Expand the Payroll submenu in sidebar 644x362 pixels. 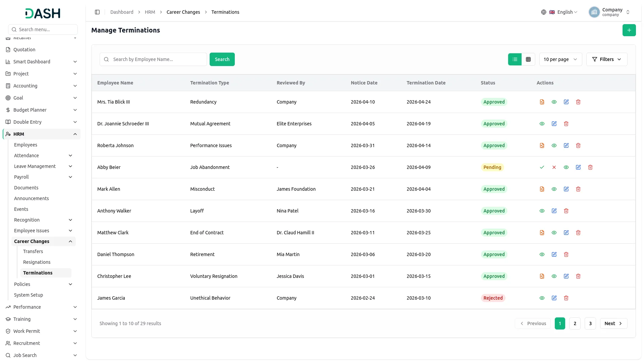click(43, 177)
